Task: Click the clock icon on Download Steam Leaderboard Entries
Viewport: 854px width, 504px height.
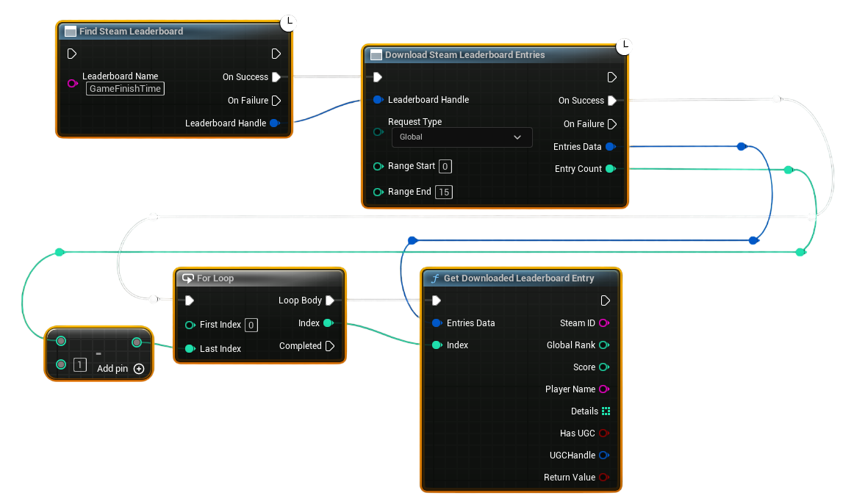Action: tap(625, 46)
